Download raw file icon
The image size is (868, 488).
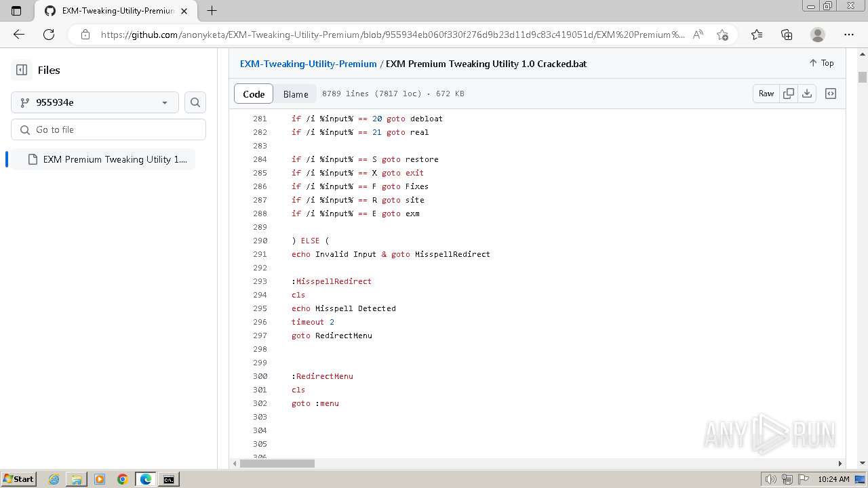(x=807, y=94)
